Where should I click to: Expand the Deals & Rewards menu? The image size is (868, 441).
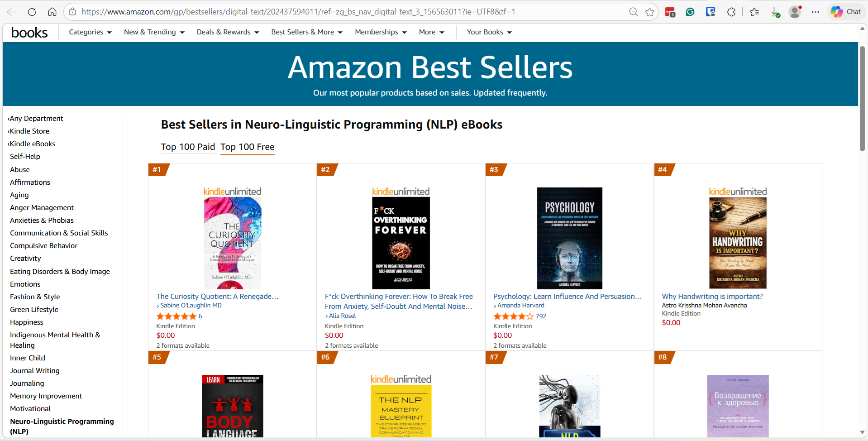tap(228, 32)
